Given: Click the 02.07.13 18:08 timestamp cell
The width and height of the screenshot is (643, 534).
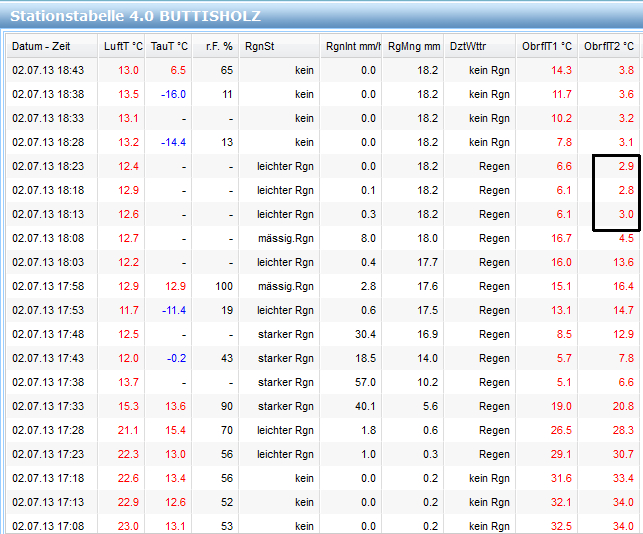Looking at the screenshot, I should 48,238.
